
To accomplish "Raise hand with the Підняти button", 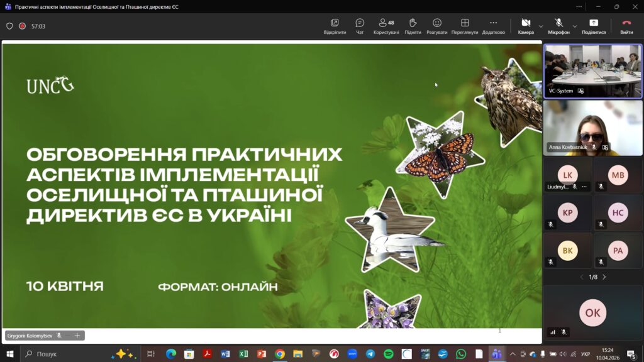I will click(x=413, y=26).
